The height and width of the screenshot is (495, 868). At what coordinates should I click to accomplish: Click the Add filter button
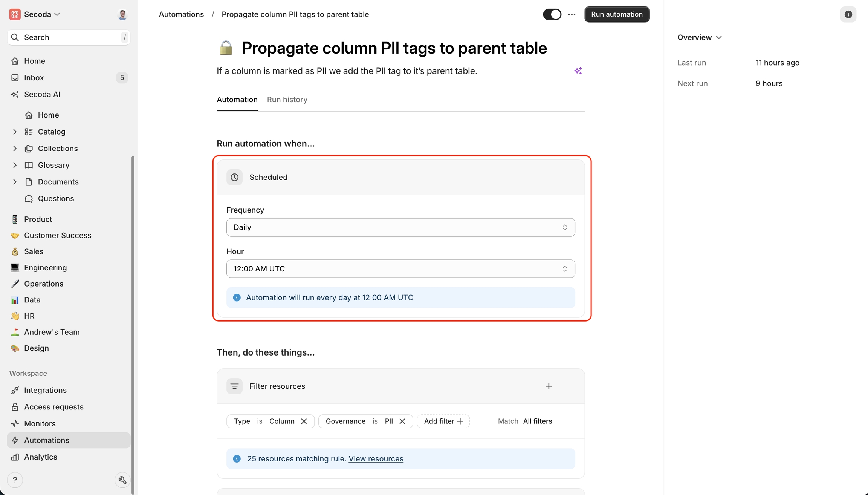coord(443,421)
